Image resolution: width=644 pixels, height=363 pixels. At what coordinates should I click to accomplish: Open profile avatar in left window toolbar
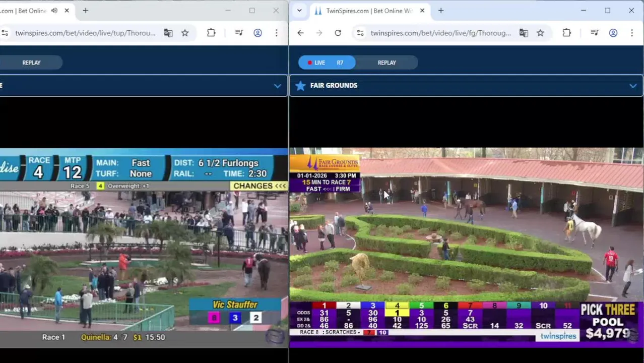[257, 33]
